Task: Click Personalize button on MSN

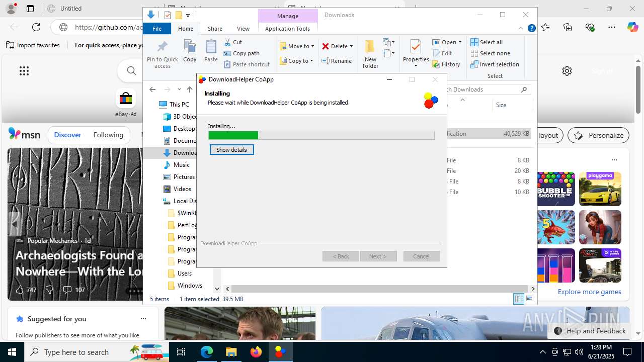Action: [599, 135]
